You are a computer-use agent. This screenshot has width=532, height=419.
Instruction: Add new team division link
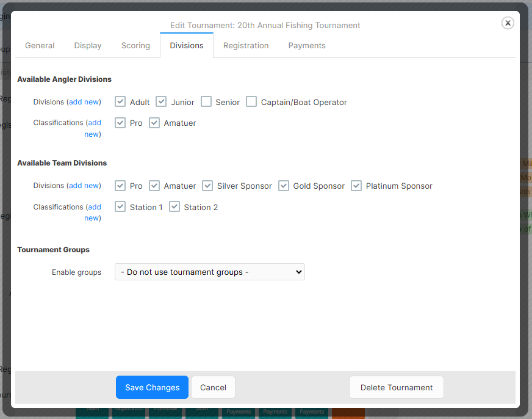coord(84,186)
